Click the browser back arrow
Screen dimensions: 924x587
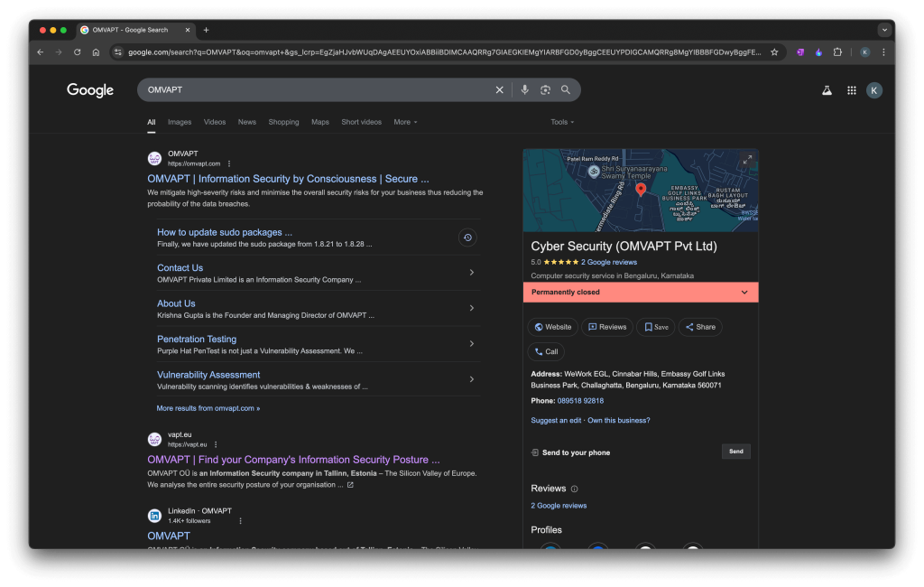[40, 51]
